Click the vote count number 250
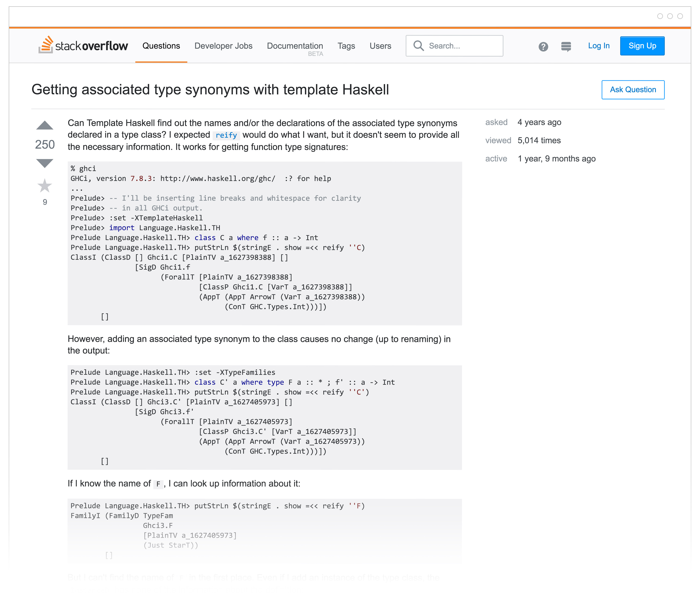This screenshot has height=605, width=700. 45,144
